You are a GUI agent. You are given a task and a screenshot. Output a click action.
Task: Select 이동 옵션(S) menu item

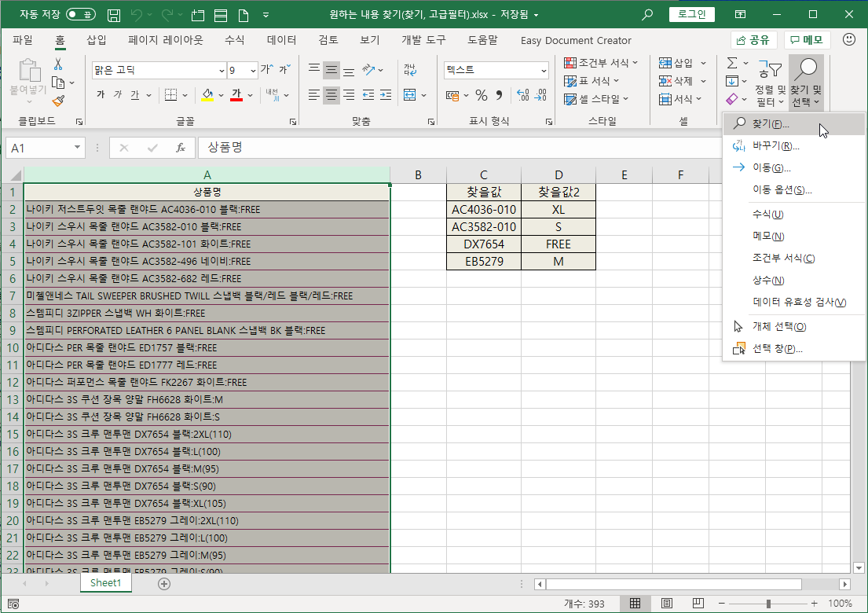point(794,190)
